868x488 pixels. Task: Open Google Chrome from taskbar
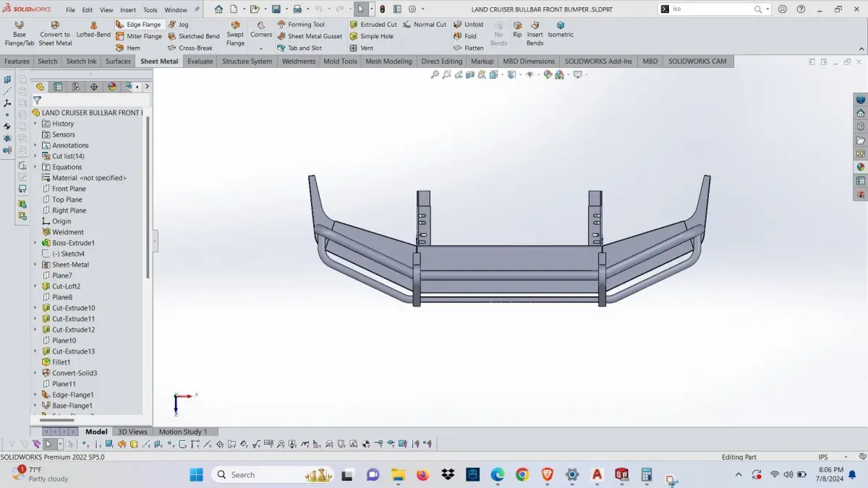tap(522, 475)
